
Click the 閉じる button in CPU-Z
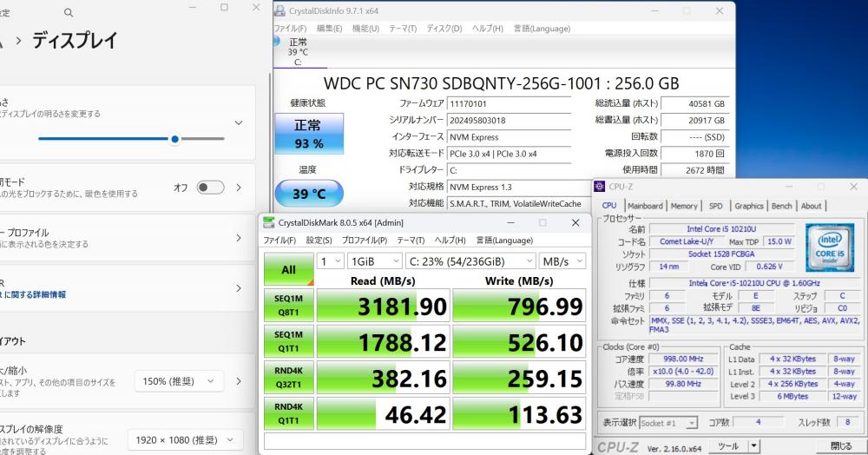[841, 445]
